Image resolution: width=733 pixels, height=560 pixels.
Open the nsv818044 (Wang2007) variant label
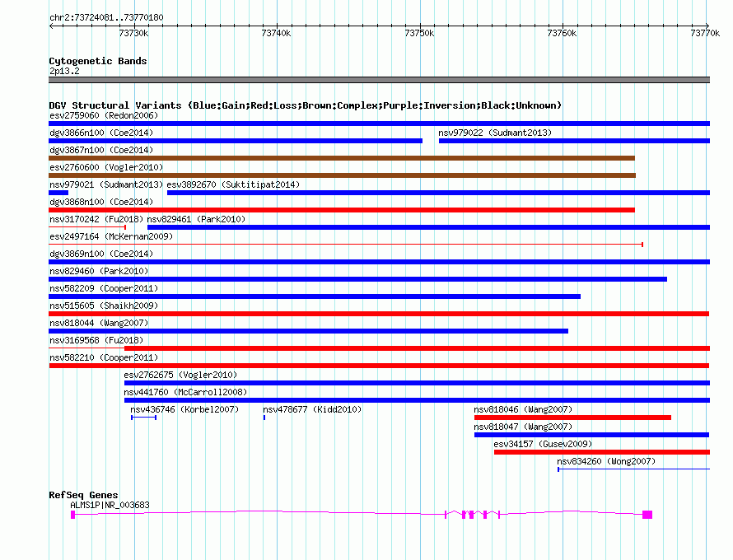click(99, 323)
